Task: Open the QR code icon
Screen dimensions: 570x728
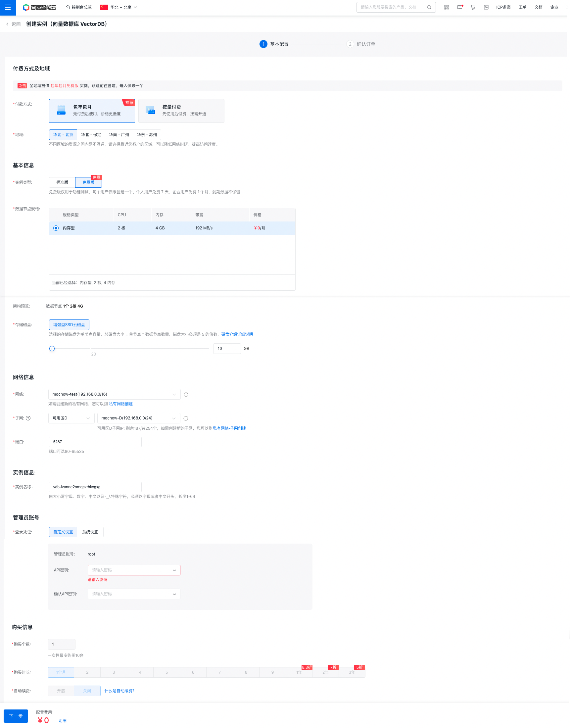Action: [447, 7]
